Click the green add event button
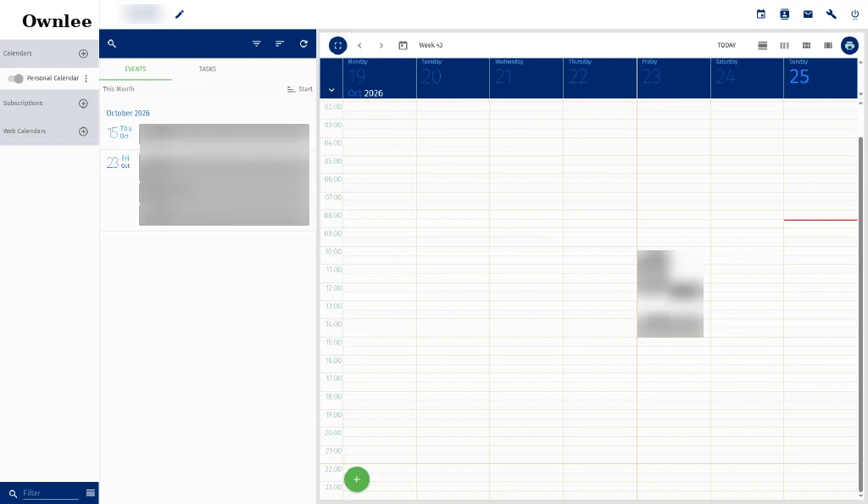This screenshot has height=504, width=868. point(357,479)
